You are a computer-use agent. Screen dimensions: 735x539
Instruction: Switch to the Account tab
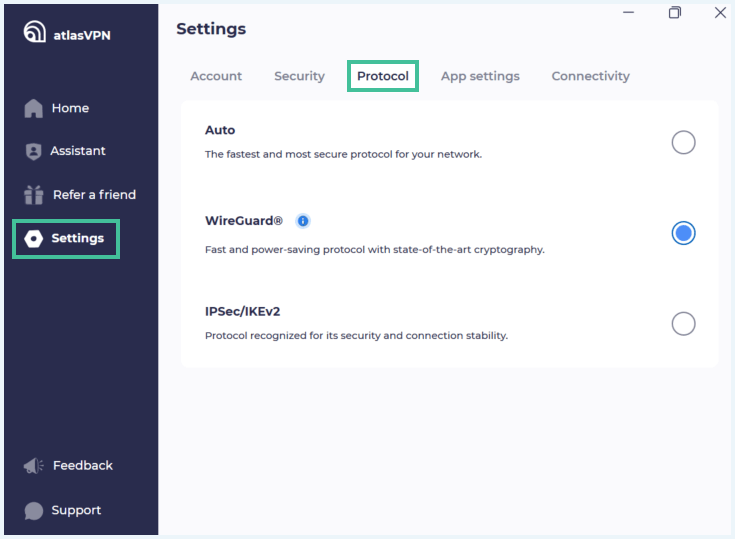(216, 76)
